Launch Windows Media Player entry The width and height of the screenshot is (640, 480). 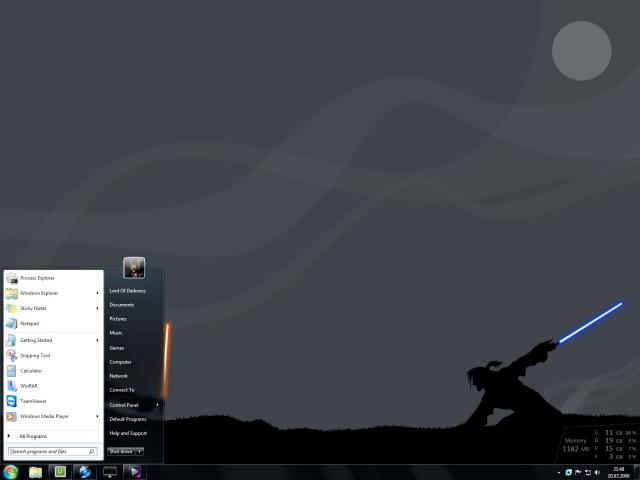(x=53, y=416)
